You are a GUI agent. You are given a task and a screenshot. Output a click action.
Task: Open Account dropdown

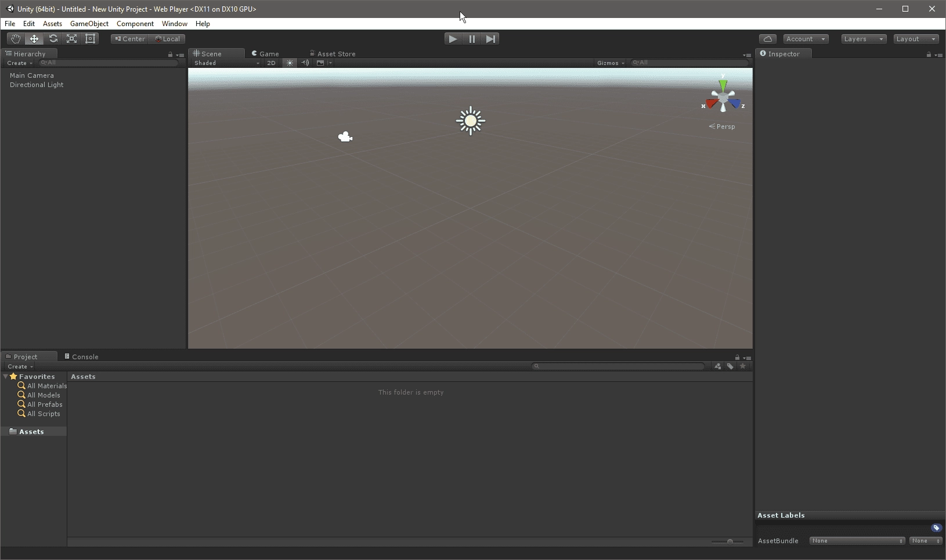[x=806, y=39]
